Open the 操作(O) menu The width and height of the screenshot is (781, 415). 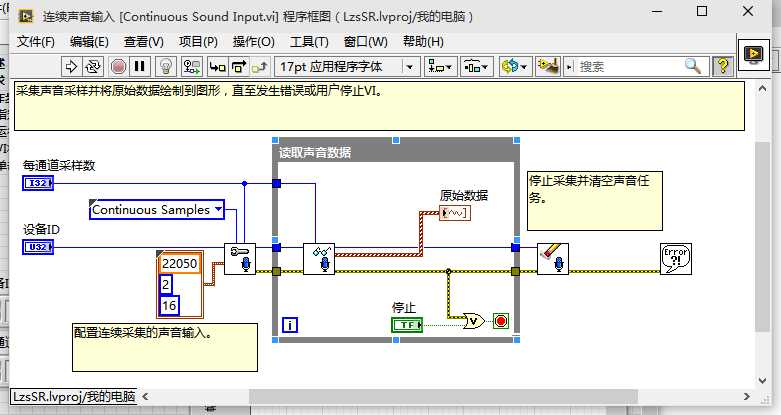[254, 41]
